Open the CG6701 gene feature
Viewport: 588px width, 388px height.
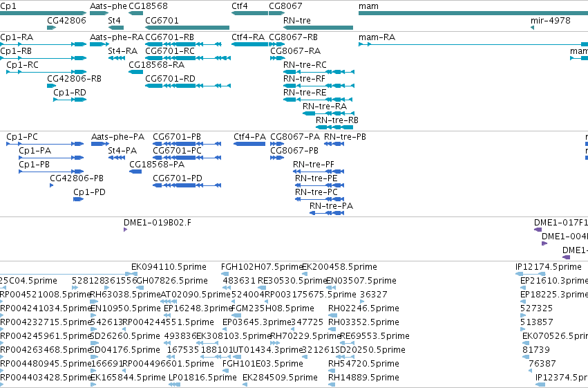click(187, 28)
